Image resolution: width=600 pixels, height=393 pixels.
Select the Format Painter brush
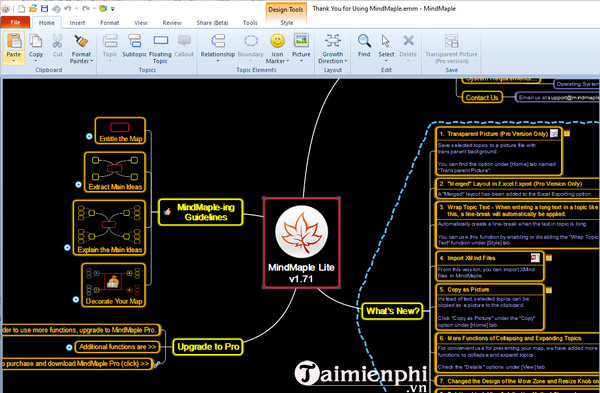pyautogui.click(x=81, y=41)
